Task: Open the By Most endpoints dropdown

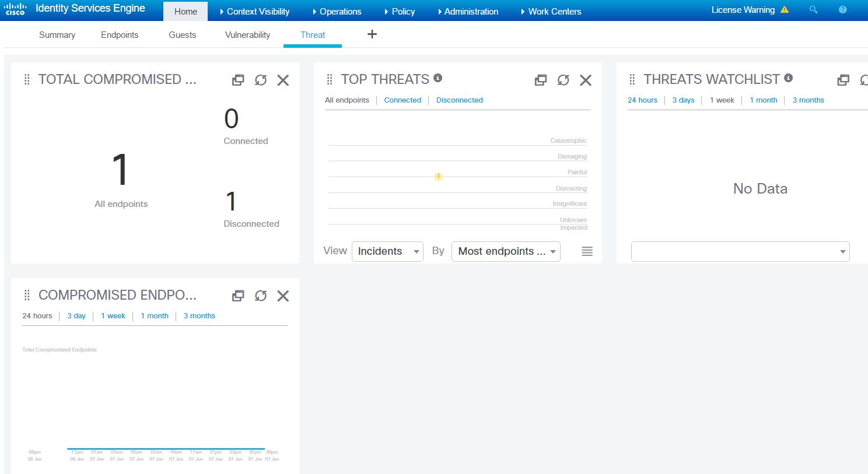Action: click(x=506, y=251)
